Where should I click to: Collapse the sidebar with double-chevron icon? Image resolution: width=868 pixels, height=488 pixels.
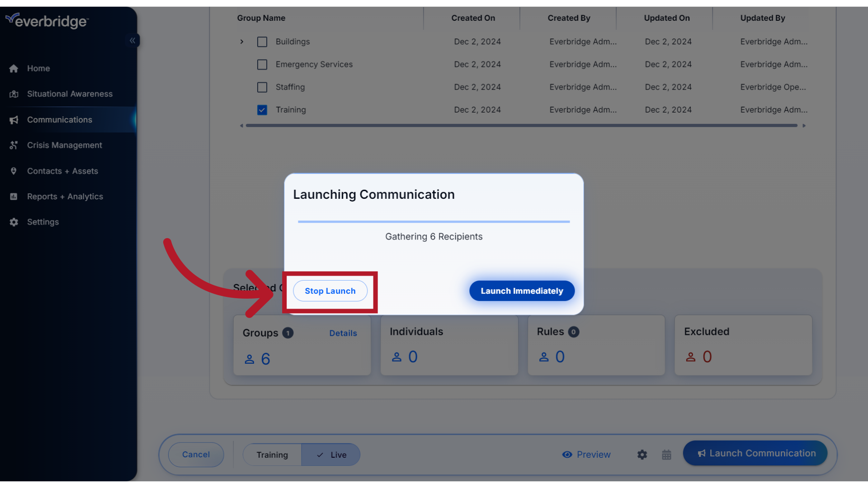point(132,41)
